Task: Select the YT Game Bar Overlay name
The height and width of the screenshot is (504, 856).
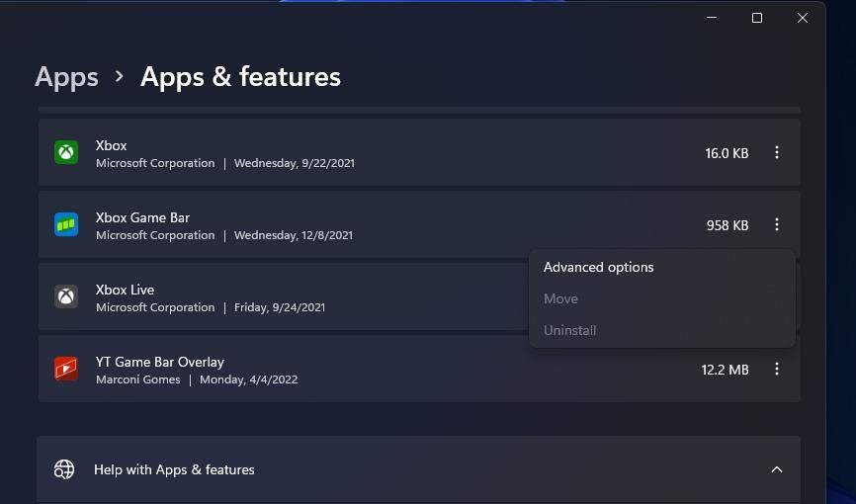Action: click(160, 362)
